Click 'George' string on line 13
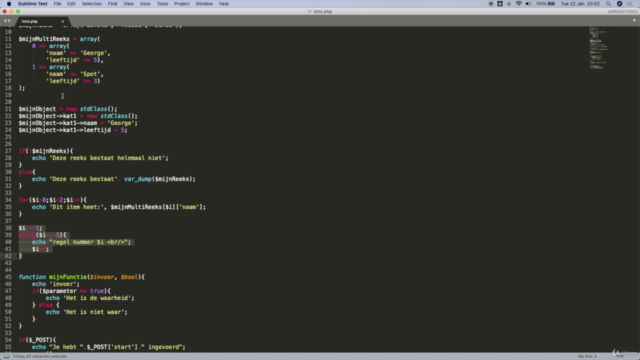 tap(94, 53)
